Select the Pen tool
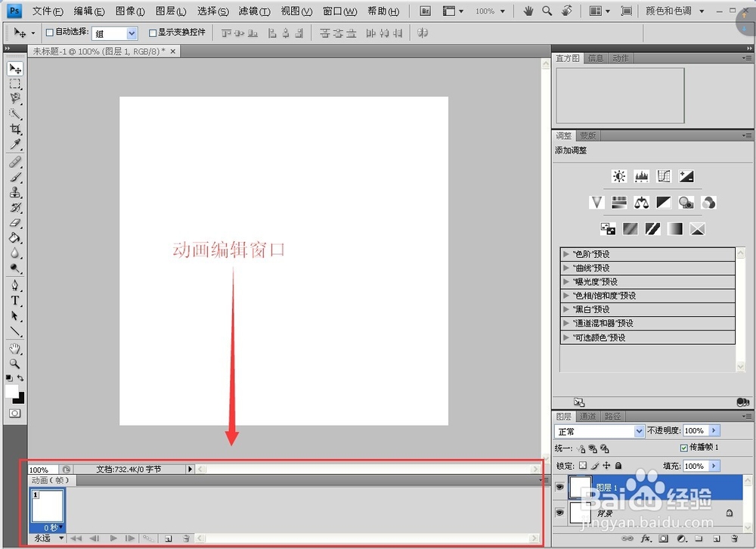This screenshot has height=549, width=756. click(x=15, y=285)
